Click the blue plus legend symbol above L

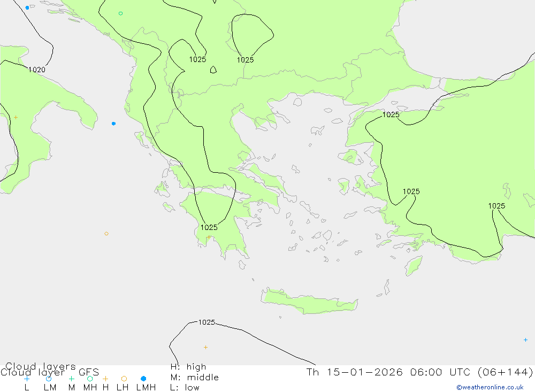tap(27, 379)
